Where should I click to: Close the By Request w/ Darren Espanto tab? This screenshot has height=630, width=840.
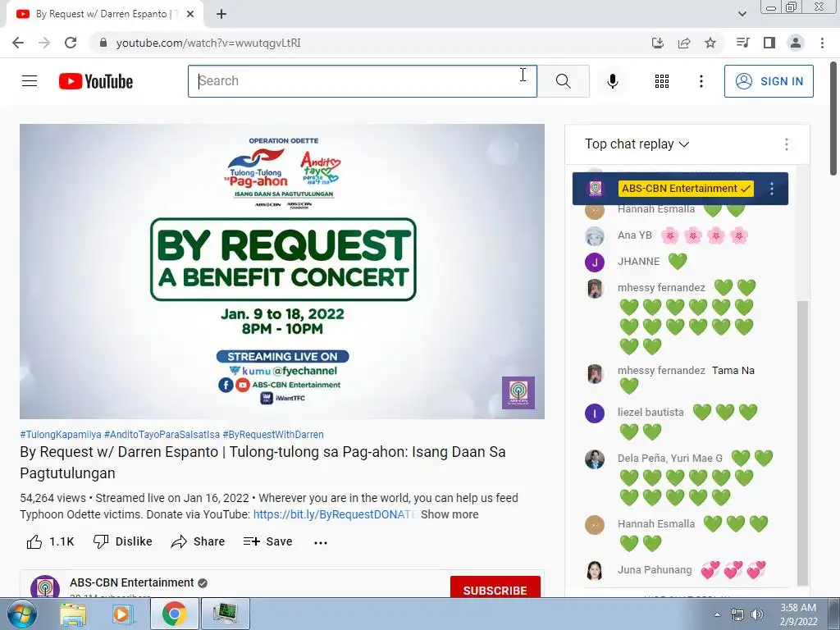point(190,14)
